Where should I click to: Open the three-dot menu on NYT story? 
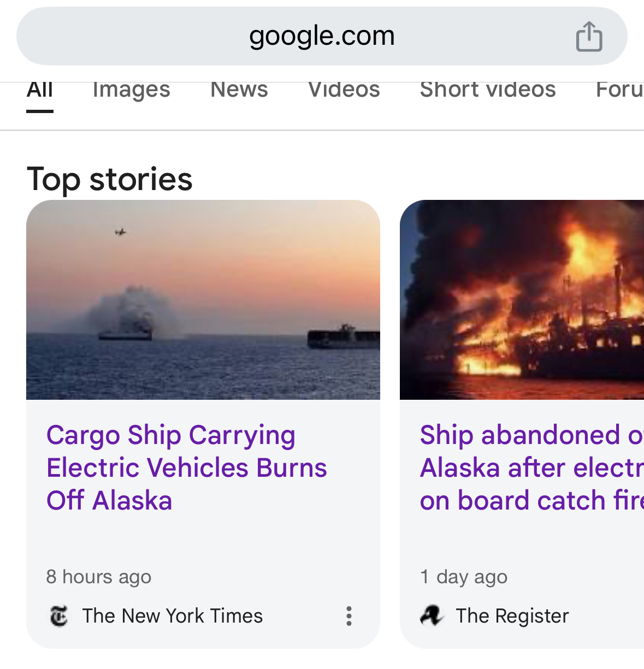click(x=349, y=616)
